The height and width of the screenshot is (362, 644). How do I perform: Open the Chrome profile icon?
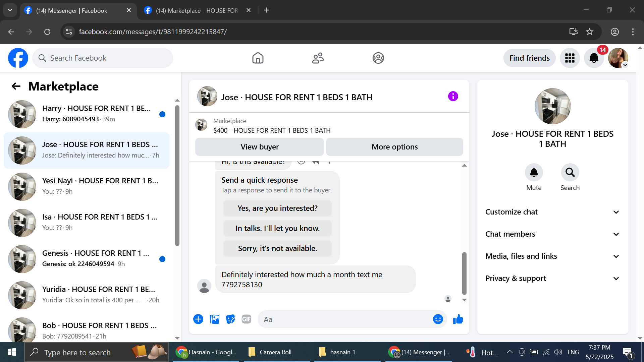(x=614, y=32)
